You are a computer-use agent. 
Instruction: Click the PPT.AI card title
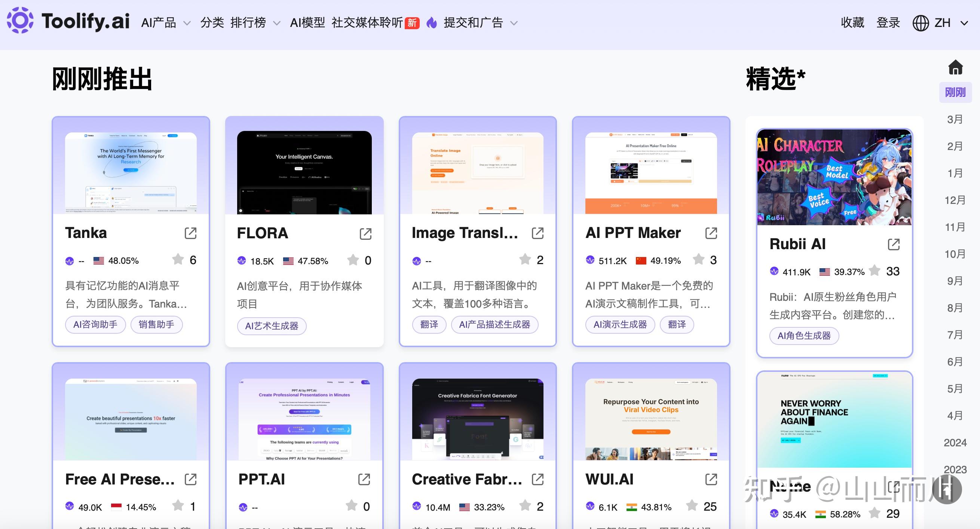click(262, 479)
